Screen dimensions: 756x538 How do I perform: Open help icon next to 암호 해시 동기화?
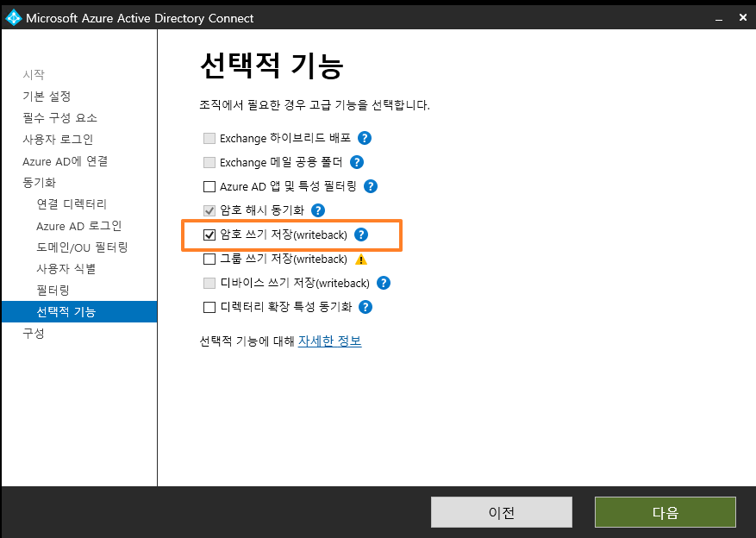[x=318, y=210]
